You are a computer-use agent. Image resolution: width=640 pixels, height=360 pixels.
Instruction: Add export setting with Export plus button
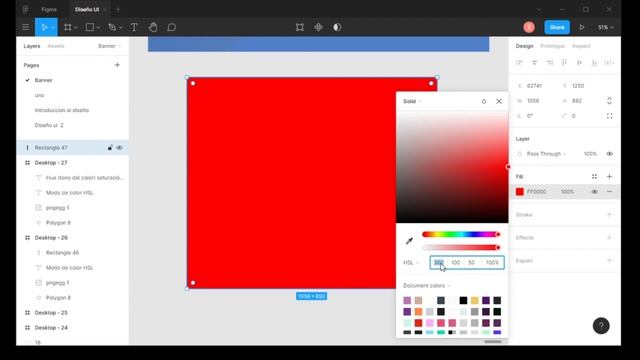pyautogui.click(x=609, y=260)
